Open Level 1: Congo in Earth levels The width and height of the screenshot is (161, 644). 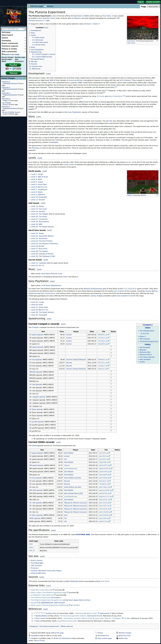pos(37,174)
